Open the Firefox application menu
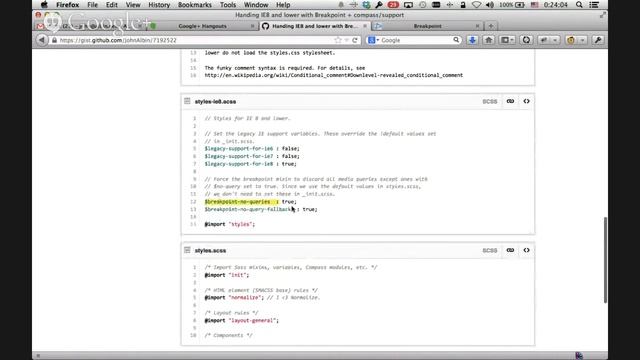The width and height of the screenshot is (640, 360). coord(67,5)
